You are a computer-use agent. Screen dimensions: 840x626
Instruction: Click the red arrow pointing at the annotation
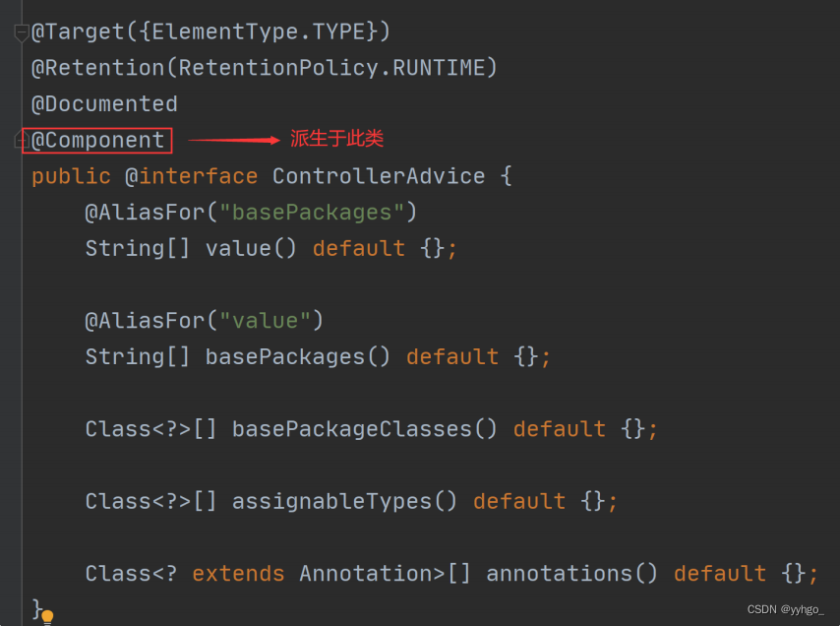234,141
